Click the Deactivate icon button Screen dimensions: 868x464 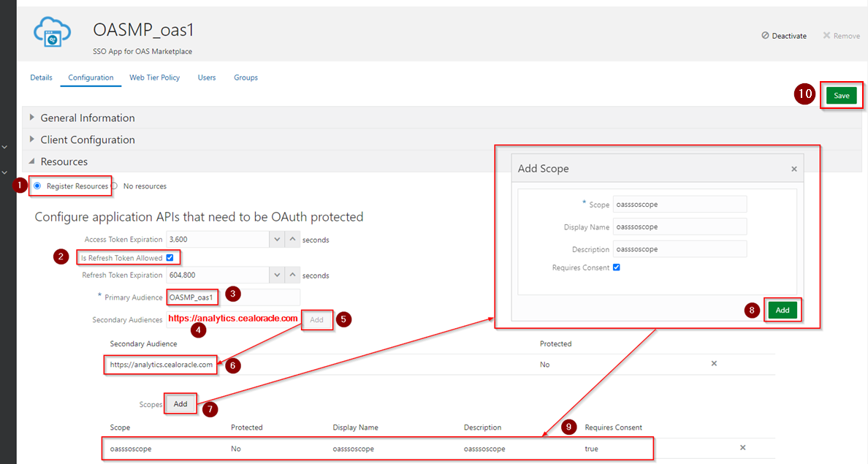(x=765, y=35)
